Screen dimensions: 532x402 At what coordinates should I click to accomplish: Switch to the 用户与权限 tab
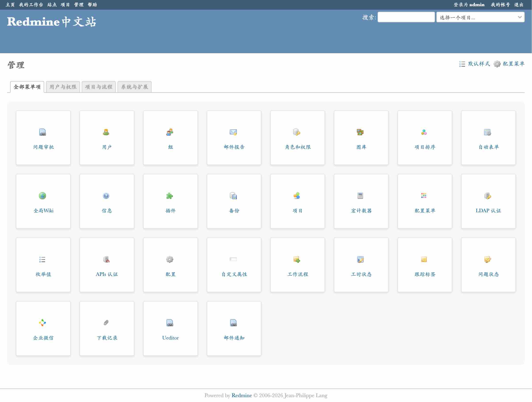pos(63,87)
